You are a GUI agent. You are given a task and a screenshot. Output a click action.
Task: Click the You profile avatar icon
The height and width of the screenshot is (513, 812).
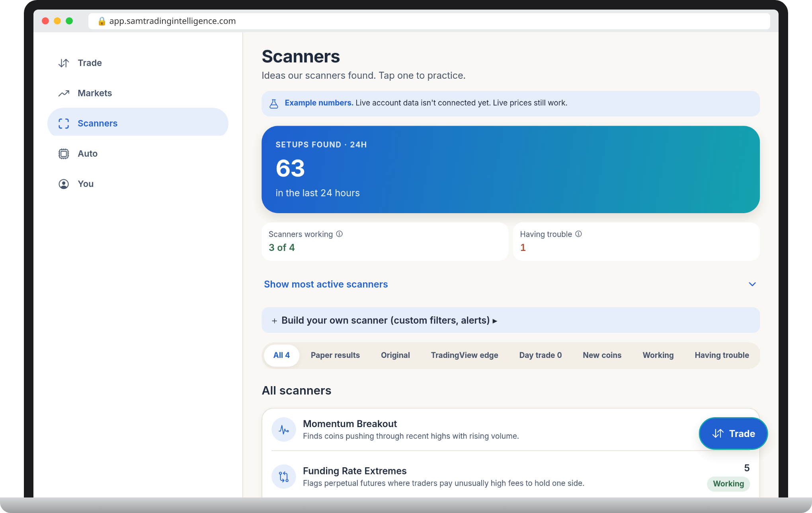point(64,184)
